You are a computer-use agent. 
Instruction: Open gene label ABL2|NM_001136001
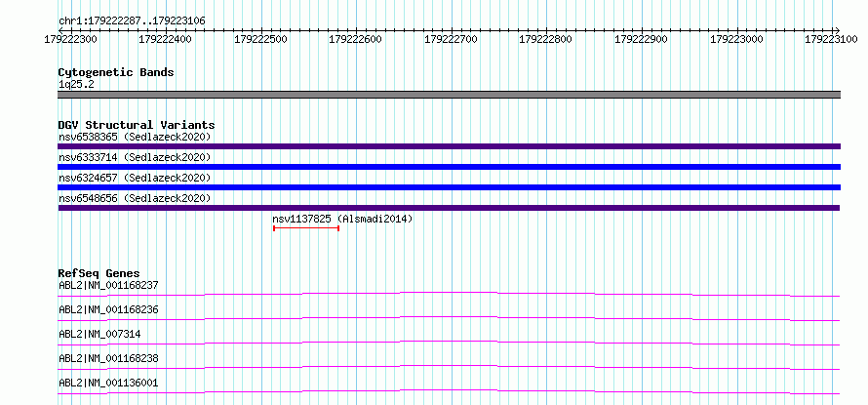(x=108, y=384)
